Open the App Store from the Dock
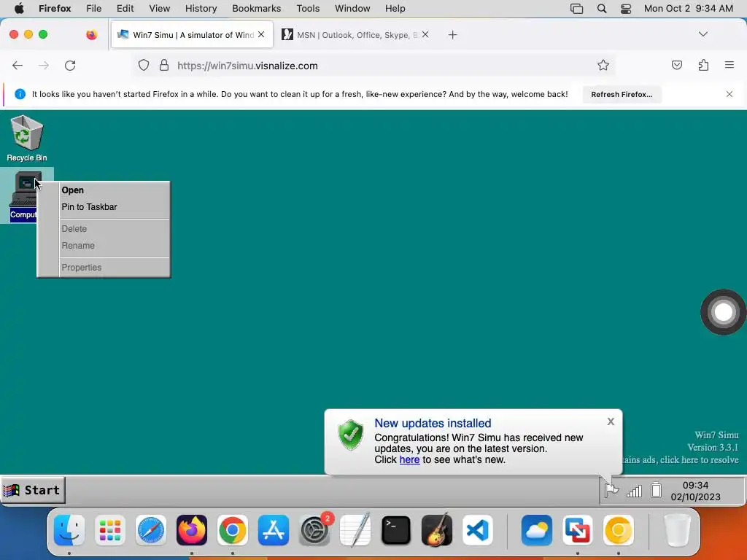 tap(274, 530)
